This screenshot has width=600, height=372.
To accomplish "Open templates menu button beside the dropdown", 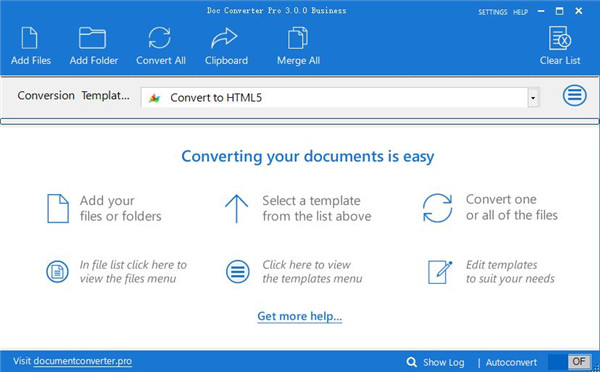I will point(574,95).
